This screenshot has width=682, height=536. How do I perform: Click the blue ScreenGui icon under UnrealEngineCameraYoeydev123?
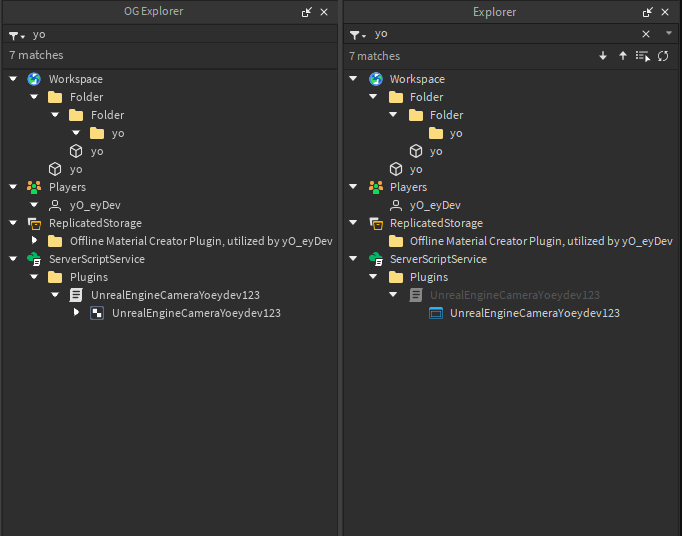tap(436, 313)
